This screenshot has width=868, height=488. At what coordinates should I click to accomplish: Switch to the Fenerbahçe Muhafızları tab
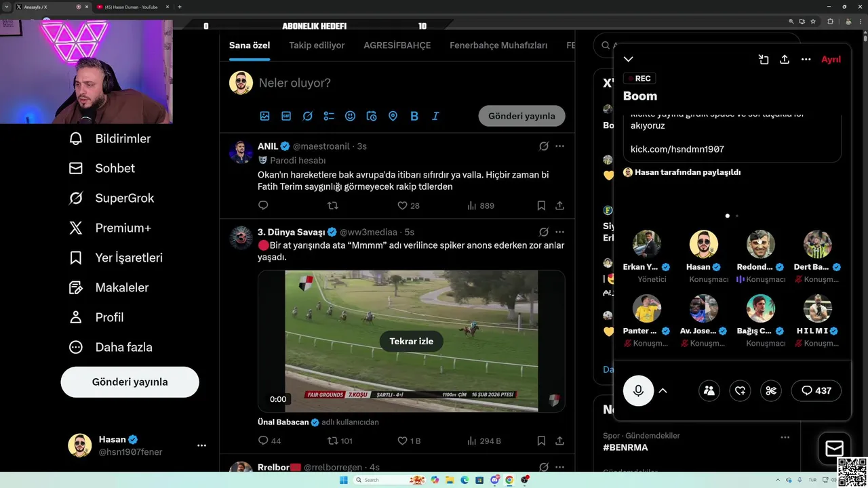point(498,45)
